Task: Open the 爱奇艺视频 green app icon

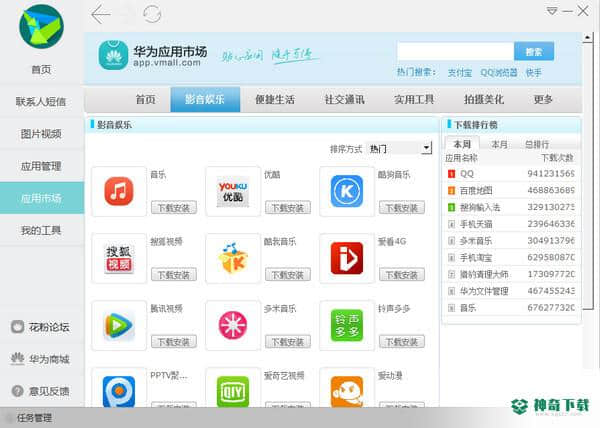Action: point(233,390)
